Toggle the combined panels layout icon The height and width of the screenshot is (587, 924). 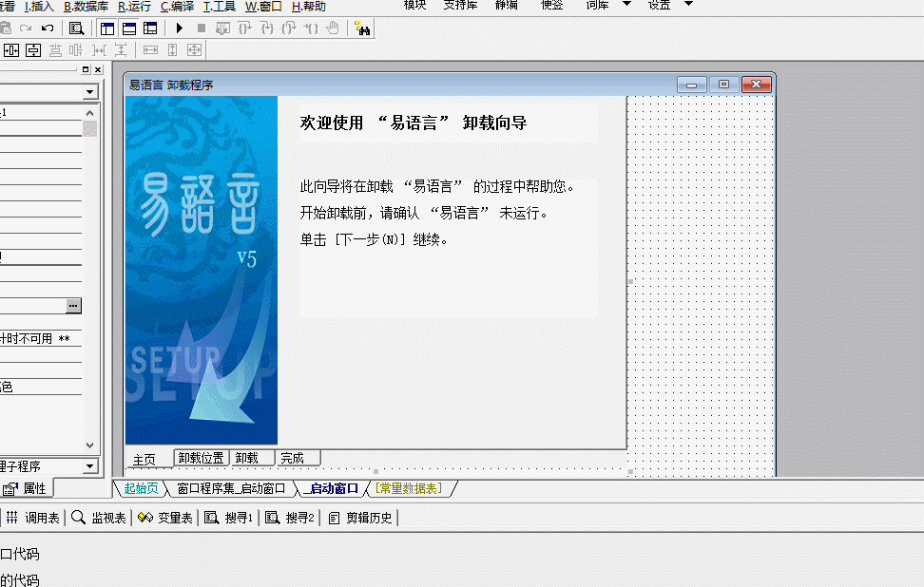[151, 28]
